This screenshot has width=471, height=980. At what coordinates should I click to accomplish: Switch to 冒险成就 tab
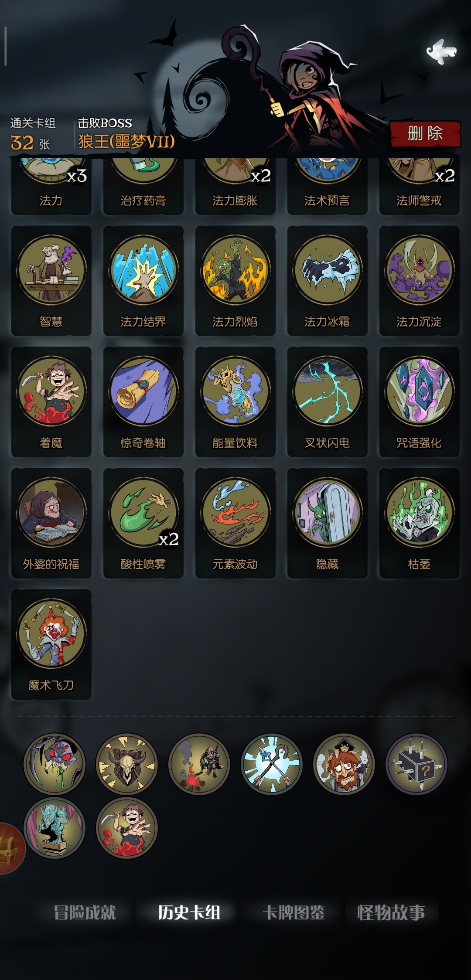pos(85,912)
